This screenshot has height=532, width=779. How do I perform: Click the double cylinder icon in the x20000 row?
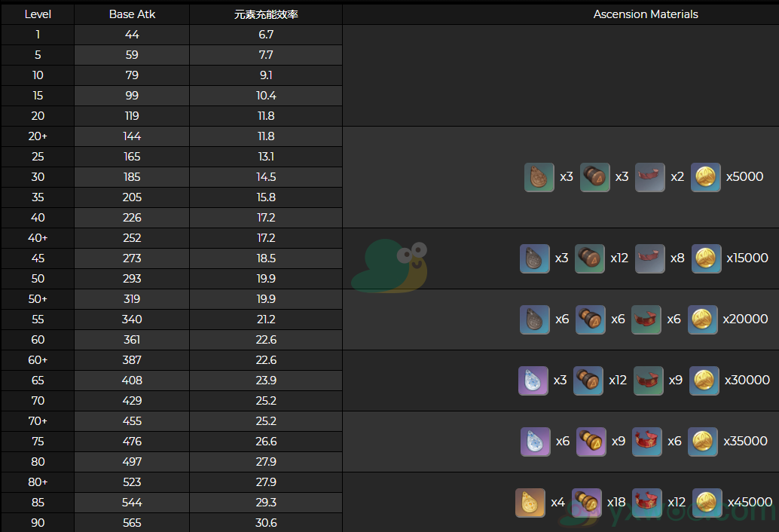pyautogui.click(x=590, y=320)
